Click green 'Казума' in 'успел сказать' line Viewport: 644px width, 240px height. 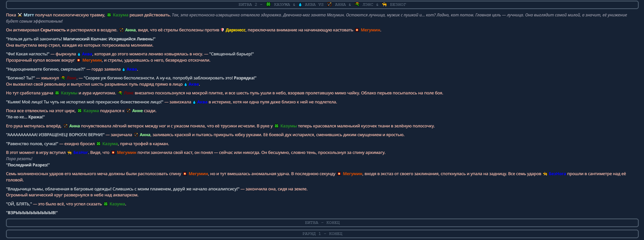point(117,204)
